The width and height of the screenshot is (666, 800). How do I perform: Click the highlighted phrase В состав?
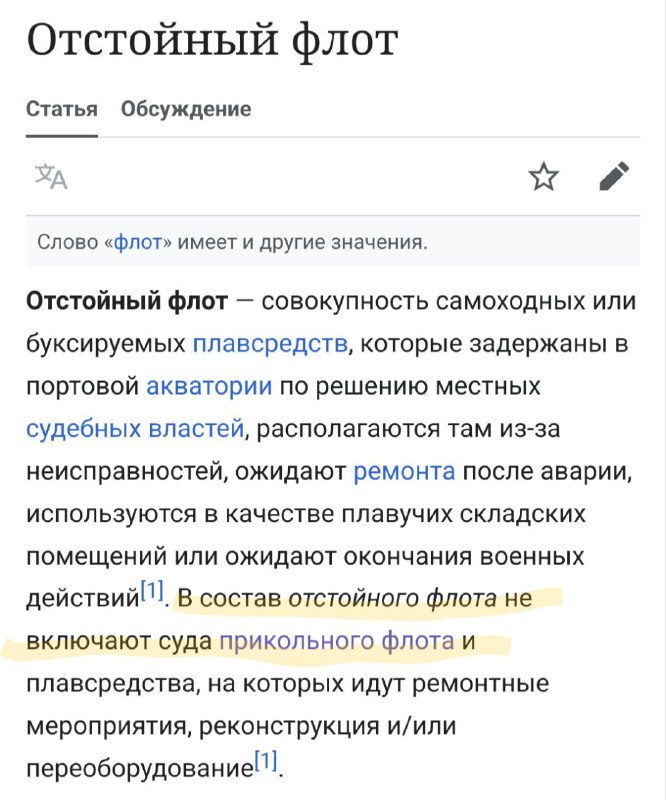pyautogui.click(x=230, y=598)
